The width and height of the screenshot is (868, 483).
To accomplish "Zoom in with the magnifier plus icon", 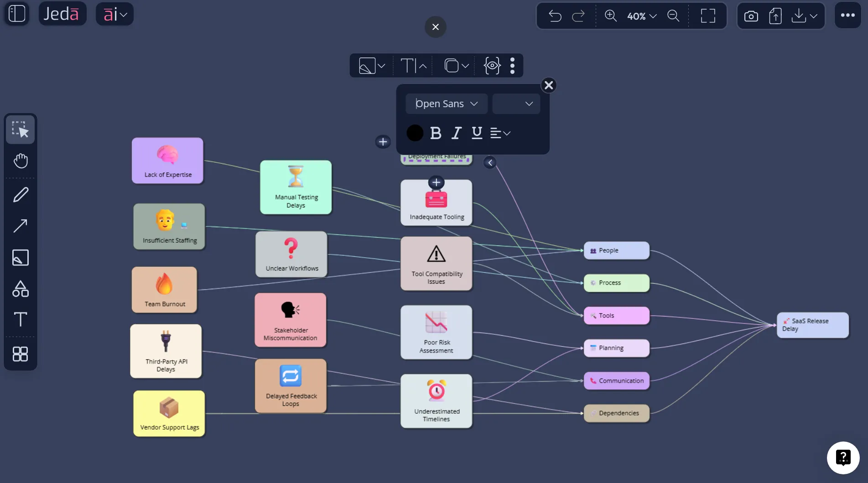I will pos(610,16).
